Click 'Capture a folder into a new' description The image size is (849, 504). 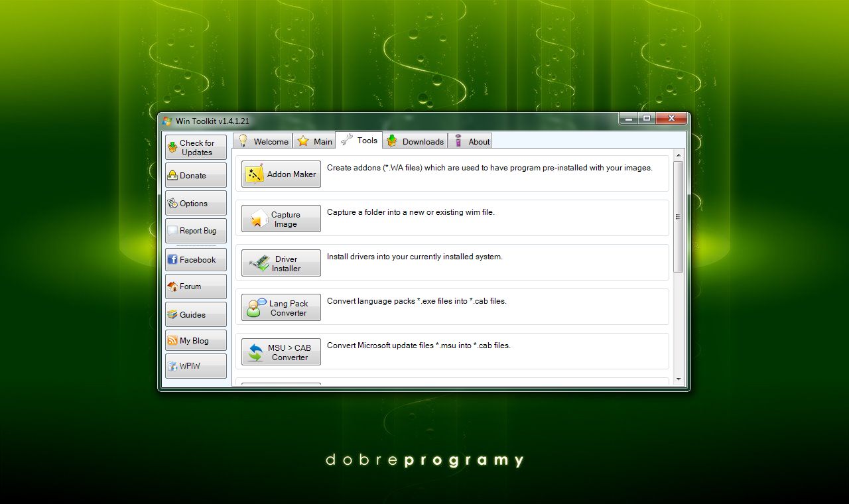411,212
